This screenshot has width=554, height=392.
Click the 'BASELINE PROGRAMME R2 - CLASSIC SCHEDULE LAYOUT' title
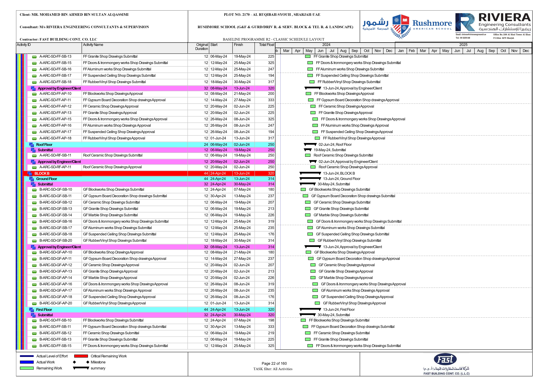tap(274, 39)
